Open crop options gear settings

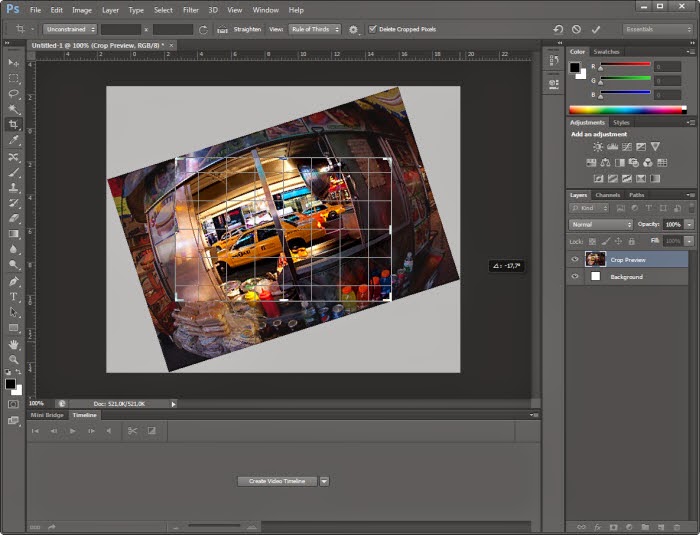point(353,29)
